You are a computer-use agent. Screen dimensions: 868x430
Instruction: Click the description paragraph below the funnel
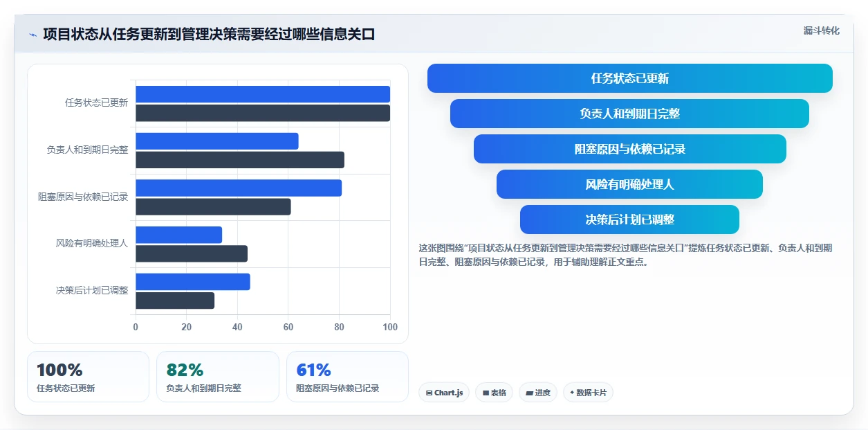pyautogui.click(x=625, y=255)
